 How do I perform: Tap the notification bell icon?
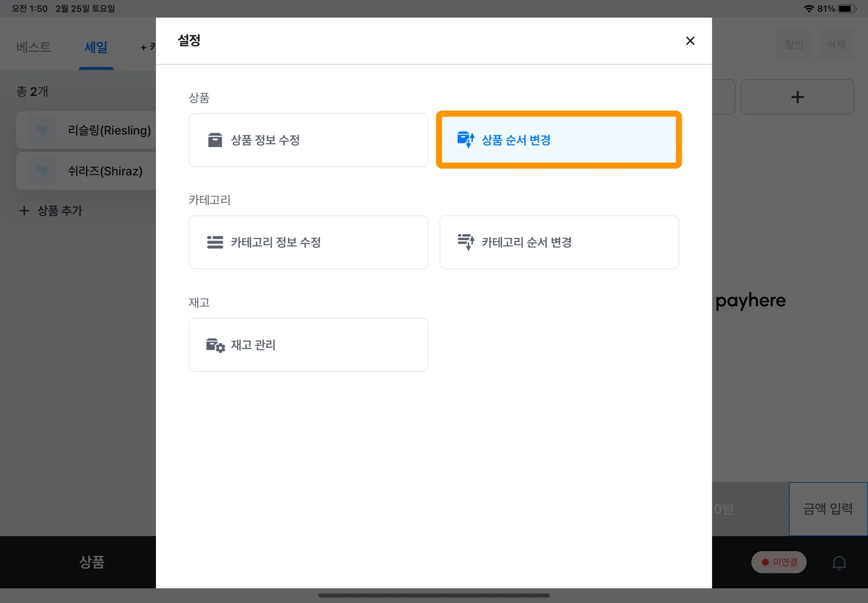tap(839, 563)
